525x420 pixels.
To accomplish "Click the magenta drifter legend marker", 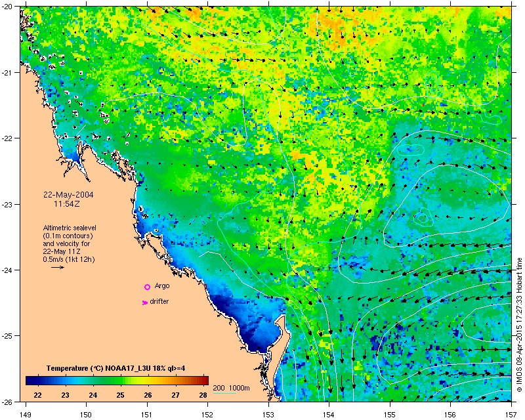I will click(144, 303).
